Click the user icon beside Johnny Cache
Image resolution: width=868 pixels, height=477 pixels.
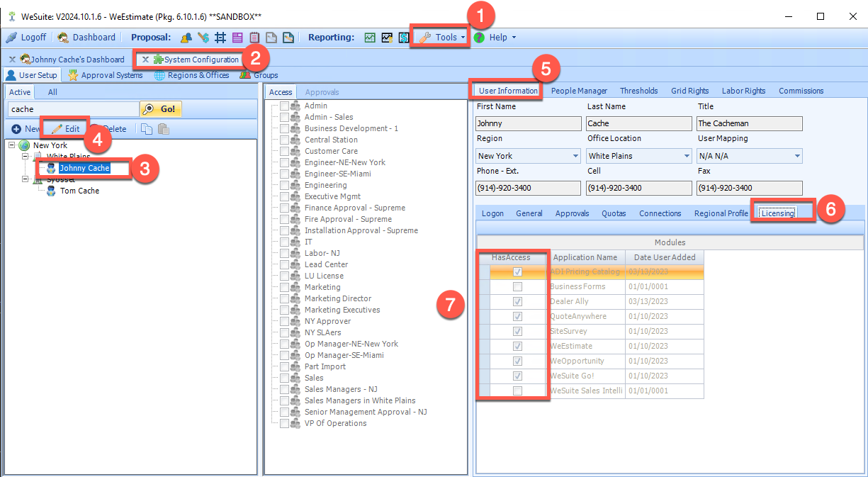pyautogui.click(x=51, y=168)
